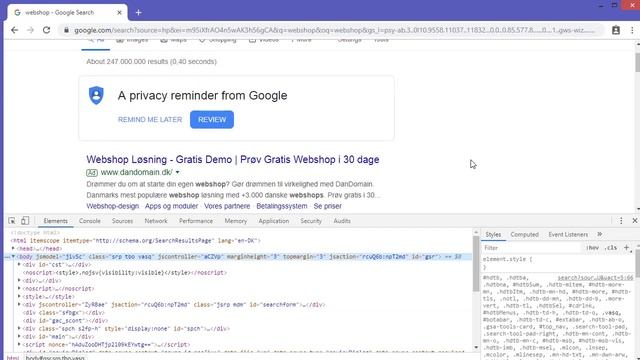Click the privacy reminder shield icon
Screen dimensions: 640x360
(x=96, y=96)
